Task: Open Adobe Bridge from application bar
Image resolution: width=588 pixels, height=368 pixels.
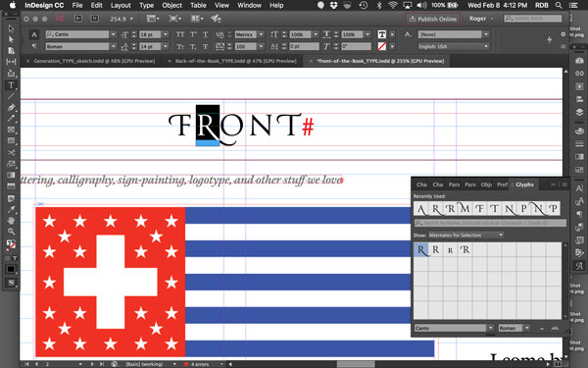Action: pos(78,19)
